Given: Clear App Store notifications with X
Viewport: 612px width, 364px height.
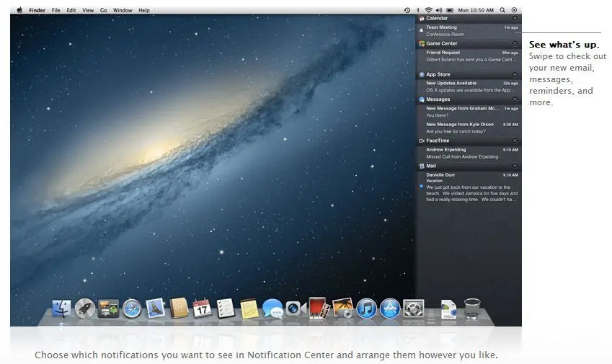Looking at the screenshot, I should pyautogui.click(x=515, y=74).
